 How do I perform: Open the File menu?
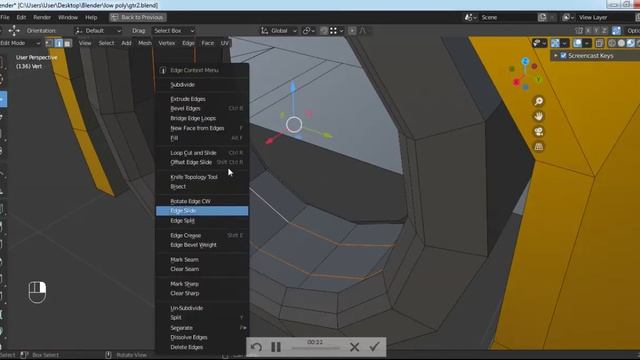point(5,17)
